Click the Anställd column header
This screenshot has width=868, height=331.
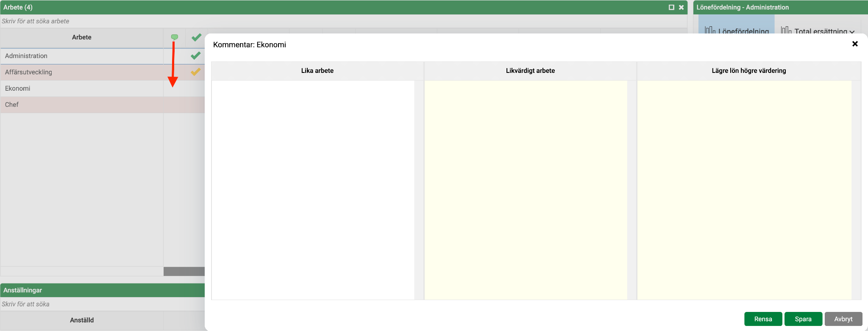point(82,320)
